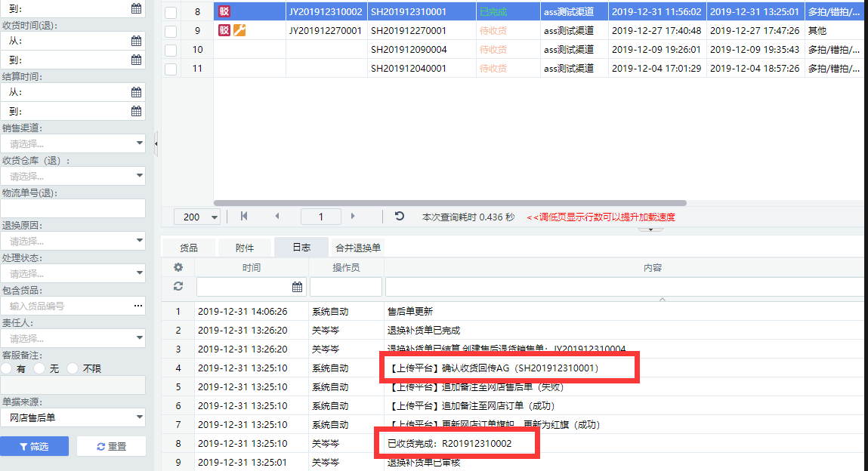Select the 有 radio option under 客服备注

click(7, 368)
